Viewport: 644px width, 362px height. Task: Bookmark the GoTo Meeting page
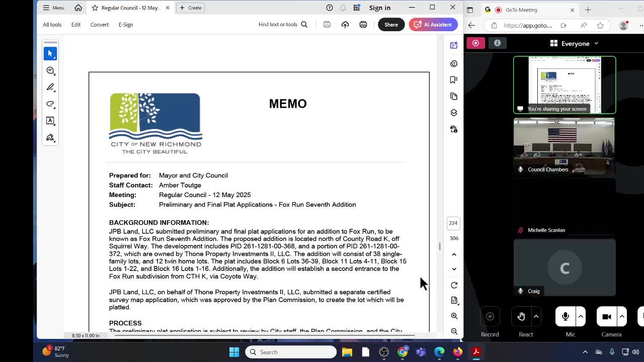coord(600,26)
